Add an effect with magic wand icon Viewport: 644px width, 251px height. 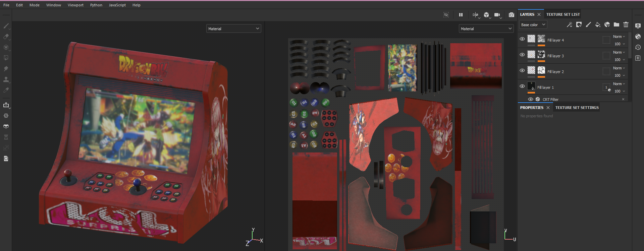coord(570,24)
